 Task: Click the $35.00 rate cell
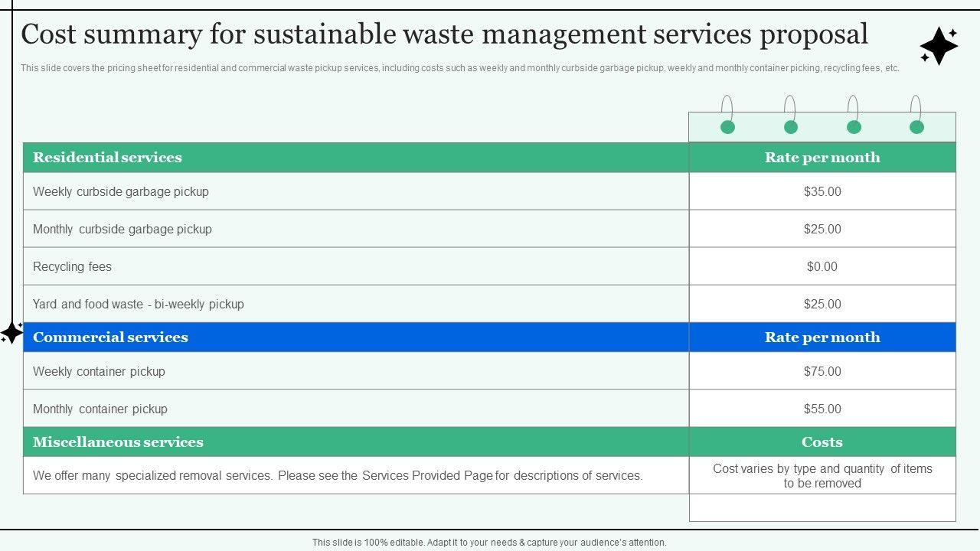(x=822, y=191)
